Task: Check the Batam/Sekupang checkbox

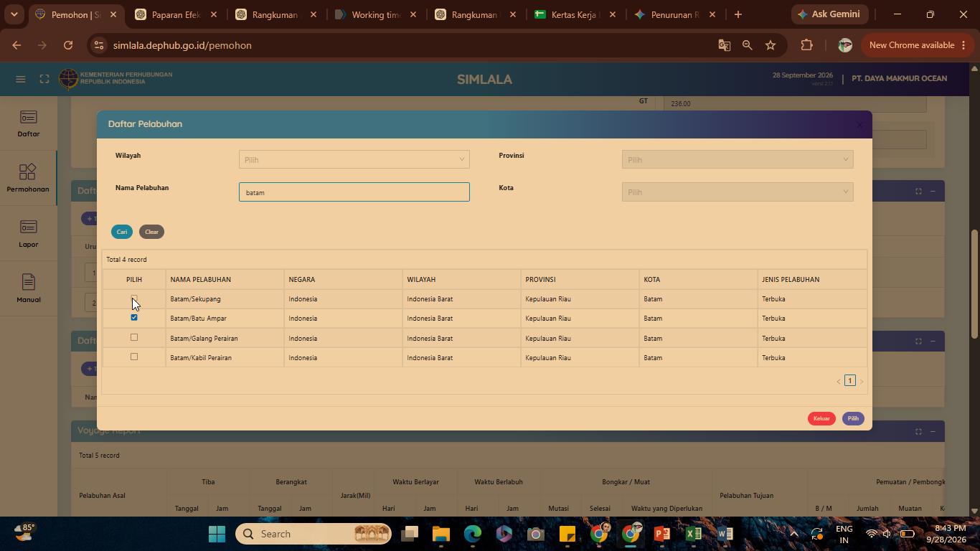Action: coord(134,298)
